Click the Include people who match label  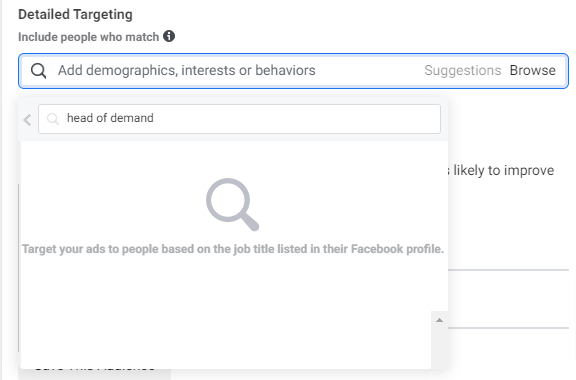point(89,37)
